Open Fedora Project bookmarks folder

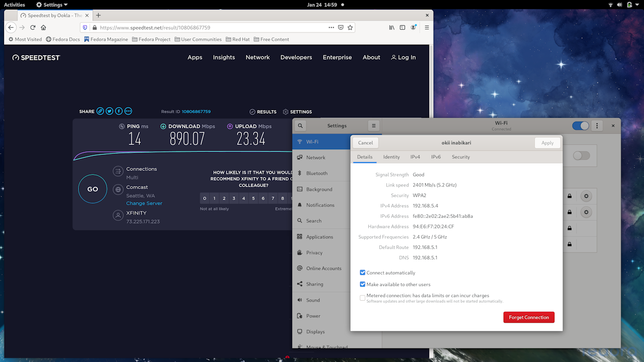click(x=151, y=39)
